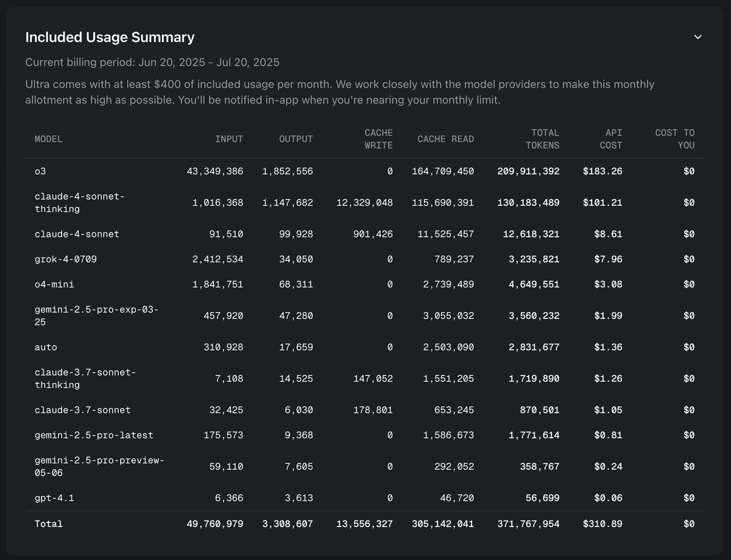The image size is (731, 560).
Task: Click the INPUT column header
Action: (x=229, y=139)
